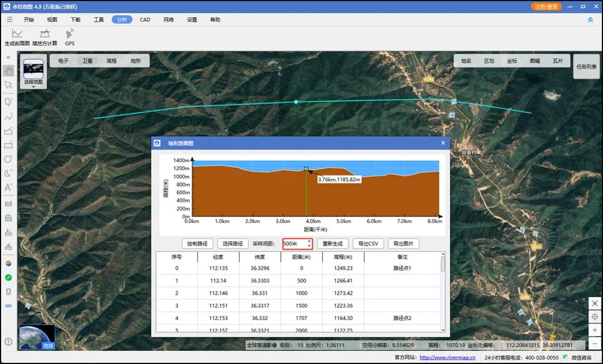Switch to 电子 map layer
The image size is (603, 364).
click(63, 61)
